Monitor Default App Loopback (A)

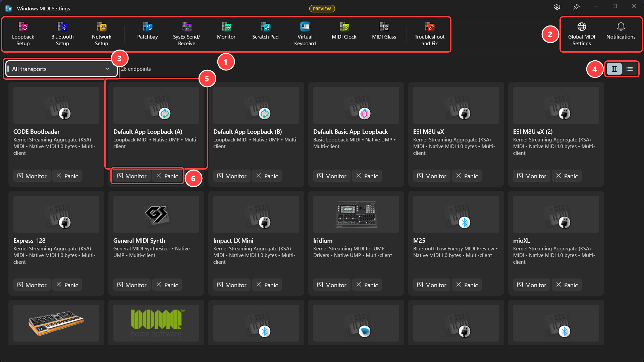coord(132,176)
